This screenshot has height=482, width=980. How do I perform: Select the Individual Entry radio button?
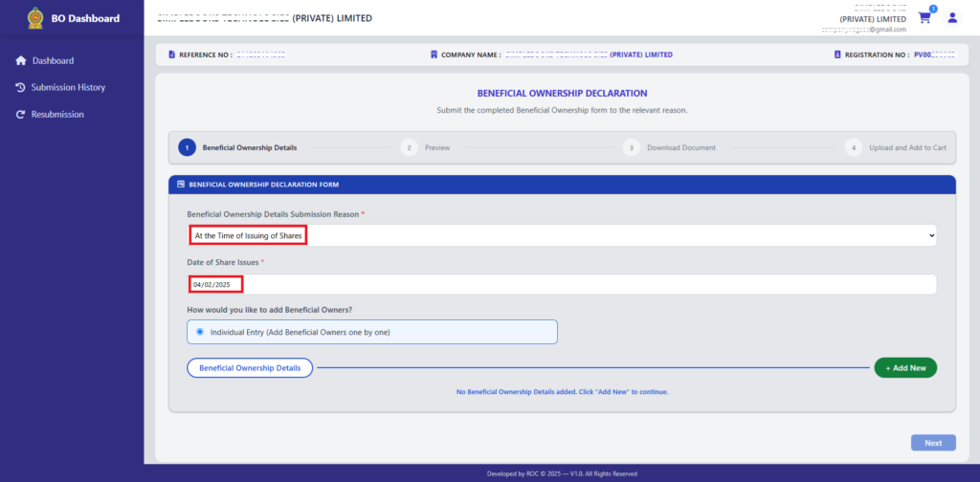(200, 332)
